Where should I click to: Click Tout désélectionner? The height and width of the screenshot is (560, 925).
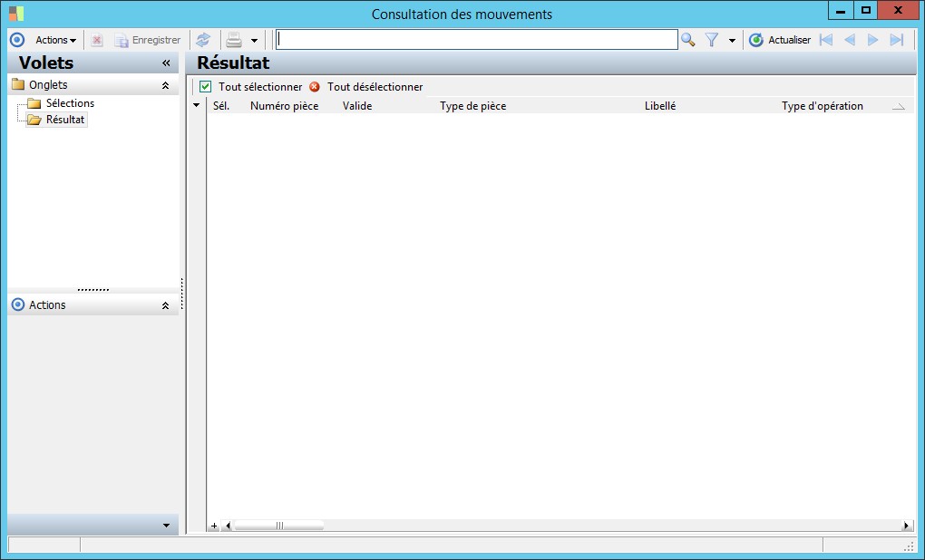click(x=365, y=87)
